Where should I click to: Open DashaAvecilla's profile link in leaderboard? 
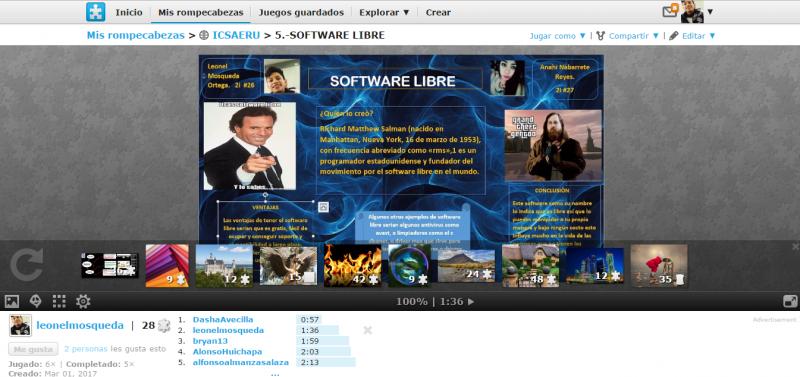click(x=223, y=320)
